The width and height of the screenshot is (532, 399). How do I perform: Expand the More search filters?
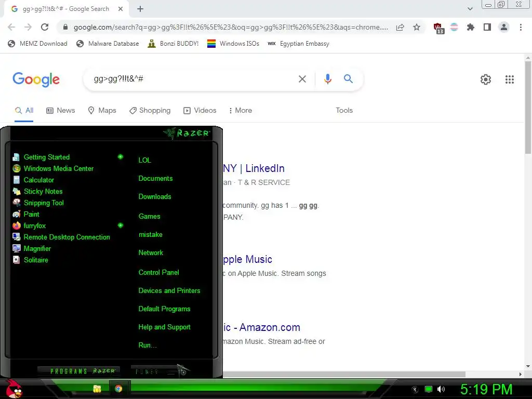241,110
